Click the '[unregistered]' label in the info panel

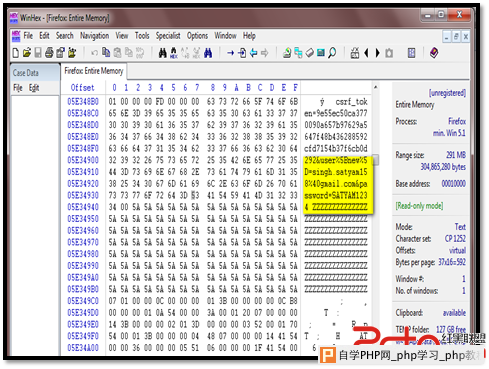(x=447, y=93)
